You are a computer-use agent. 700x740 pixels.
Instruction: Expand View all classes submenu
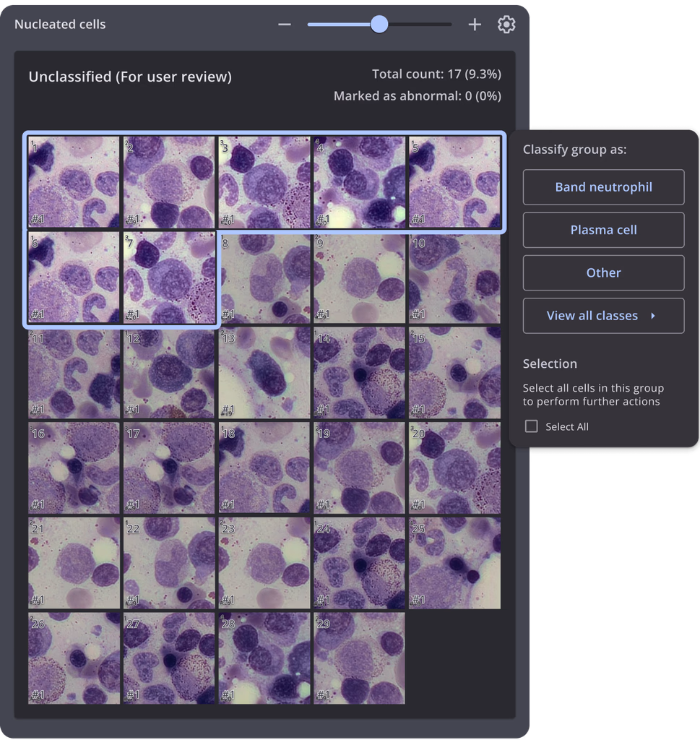[x=603, y=316]
